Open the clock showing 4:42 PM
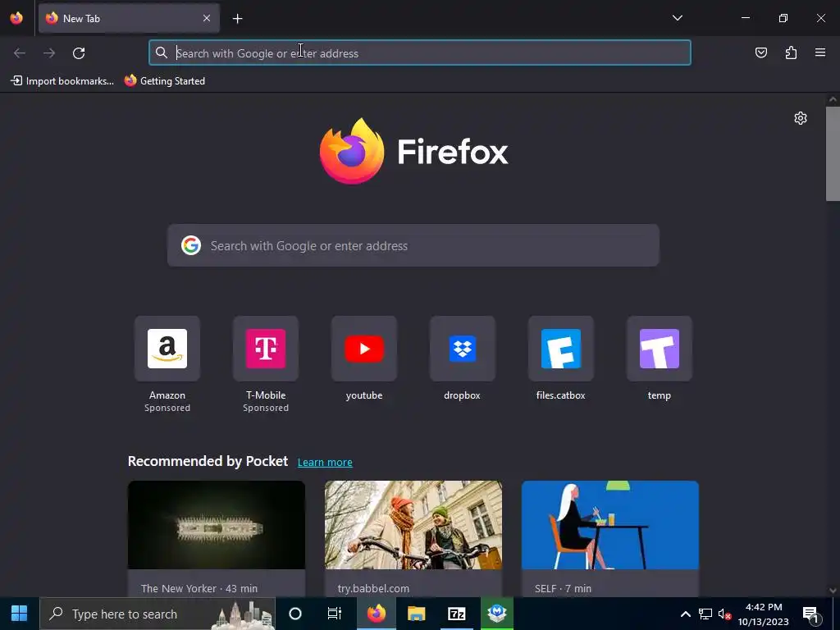 [x=764, y=614]
